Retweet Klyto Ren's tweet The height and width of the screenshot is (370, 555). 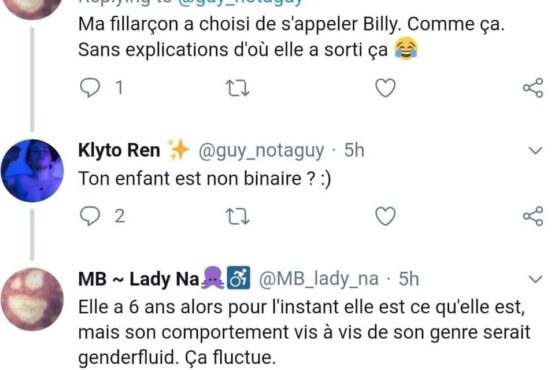(238, 217)
